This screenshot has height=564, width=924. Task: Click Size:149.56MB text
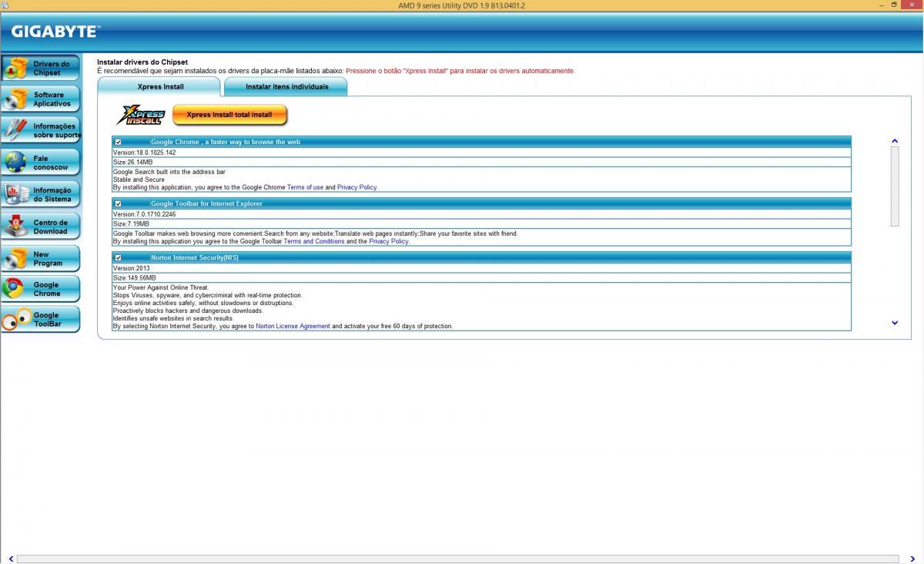point(135,277)
